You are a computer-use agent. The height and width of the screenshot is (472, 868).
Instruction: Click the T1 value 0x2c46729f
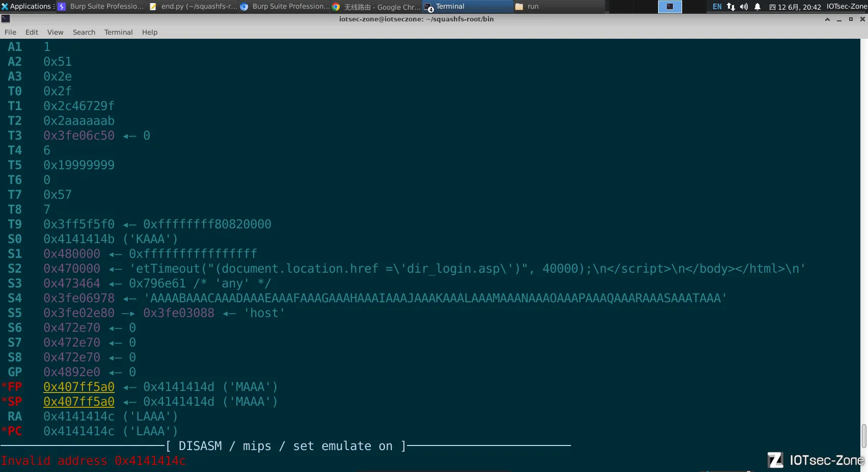79,106
